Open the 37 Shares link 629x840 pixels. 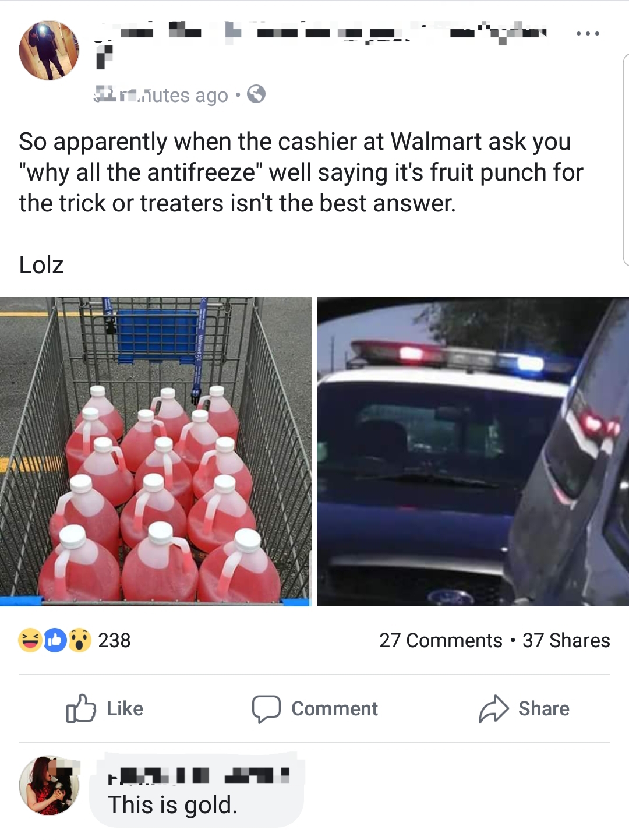566,640
